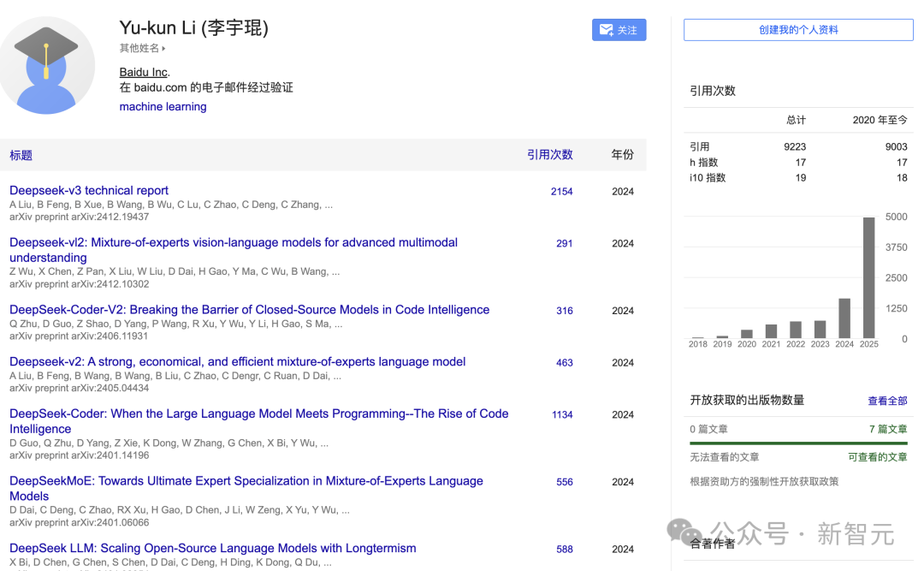Sort papers by 引用次数 column header

pos(549,155)
